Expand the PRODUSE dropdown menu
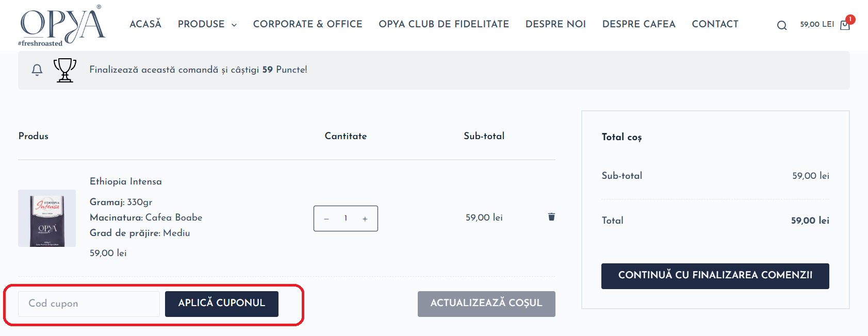Screen dimensions: 868x336 point(207,24)
